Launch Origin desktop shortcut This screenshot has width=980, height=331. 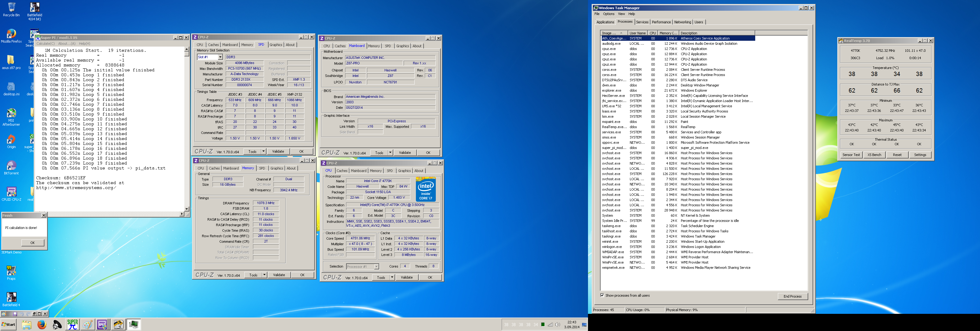click(11, 141)
